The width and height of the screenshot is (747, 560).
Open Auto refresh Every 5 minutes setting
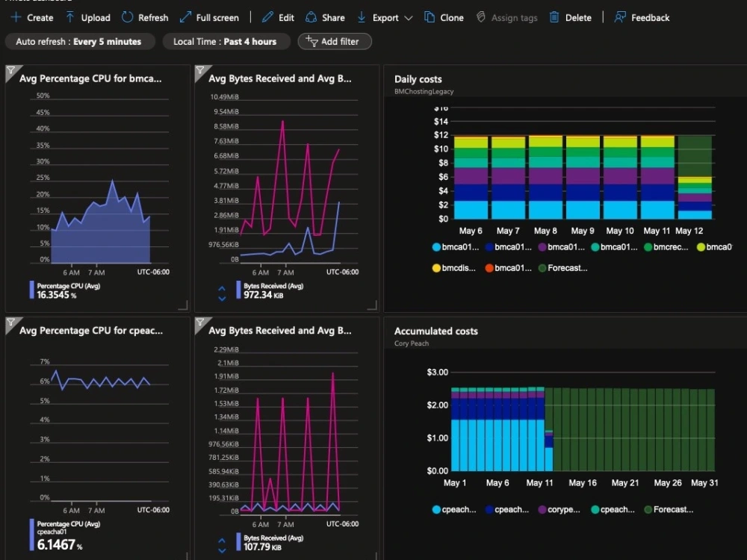pyautogui.click(x=80, y=41)
